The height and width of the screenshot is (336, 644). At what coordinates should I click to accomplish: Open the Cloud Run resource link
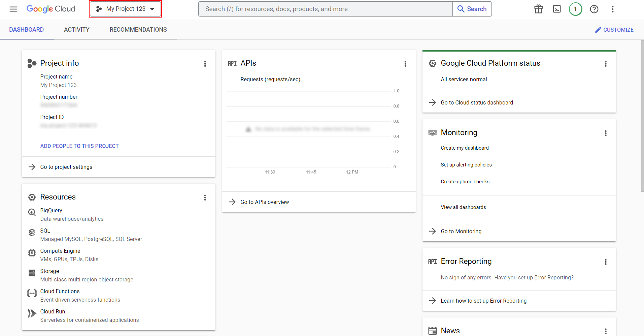(x=53, y=311)
